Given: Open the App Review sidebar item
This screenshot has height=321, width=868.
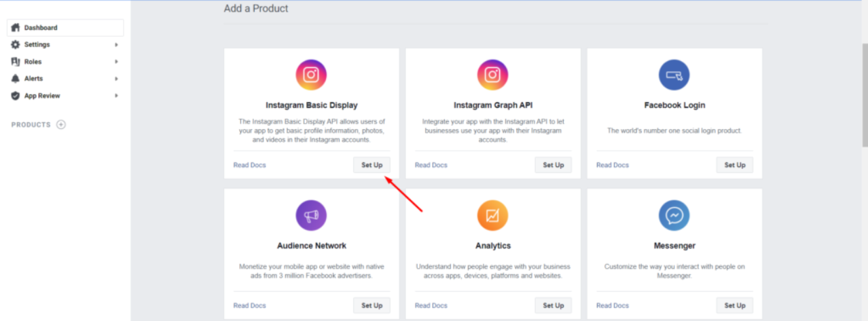Looking at the screenshot, I should click(65, 96).
